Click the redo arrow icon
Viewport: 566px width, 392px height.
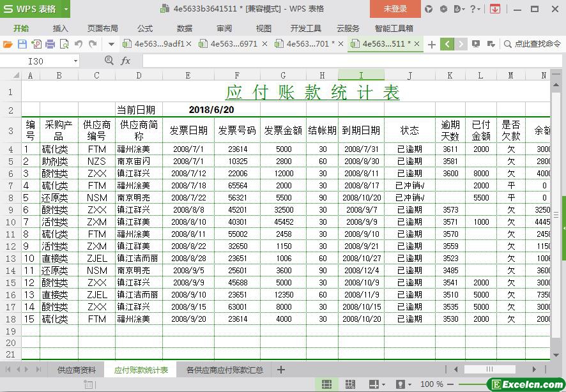(93, 44)
